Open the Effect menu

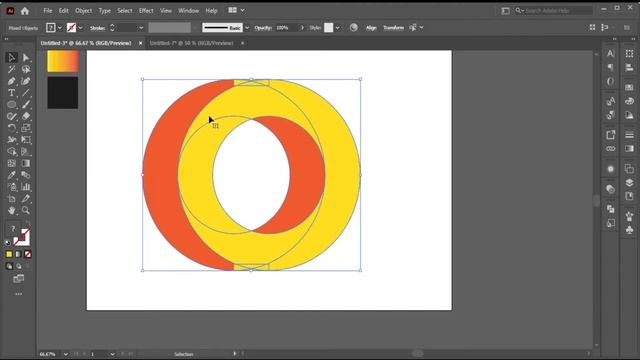click(146, 11)
